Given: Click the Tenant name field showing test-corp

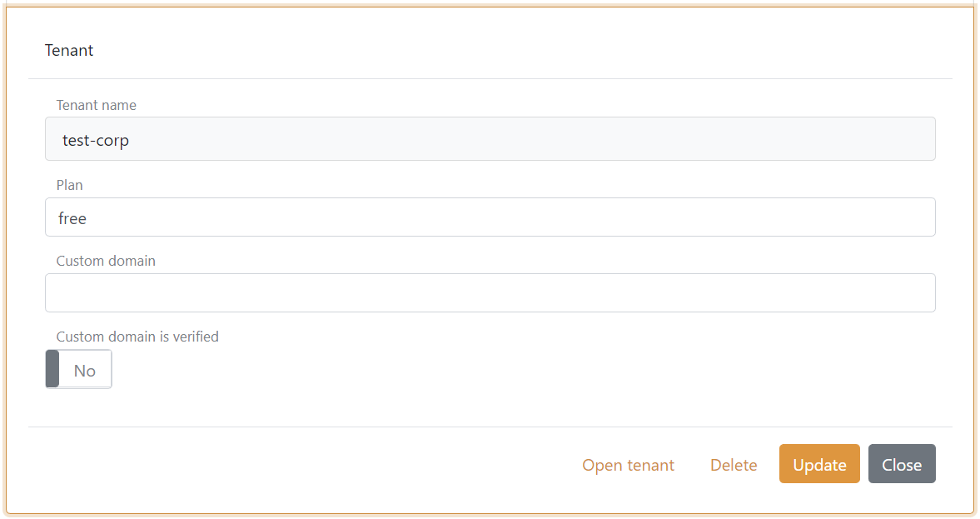Looking at the screenshot, I should click(x=490, y=138).
